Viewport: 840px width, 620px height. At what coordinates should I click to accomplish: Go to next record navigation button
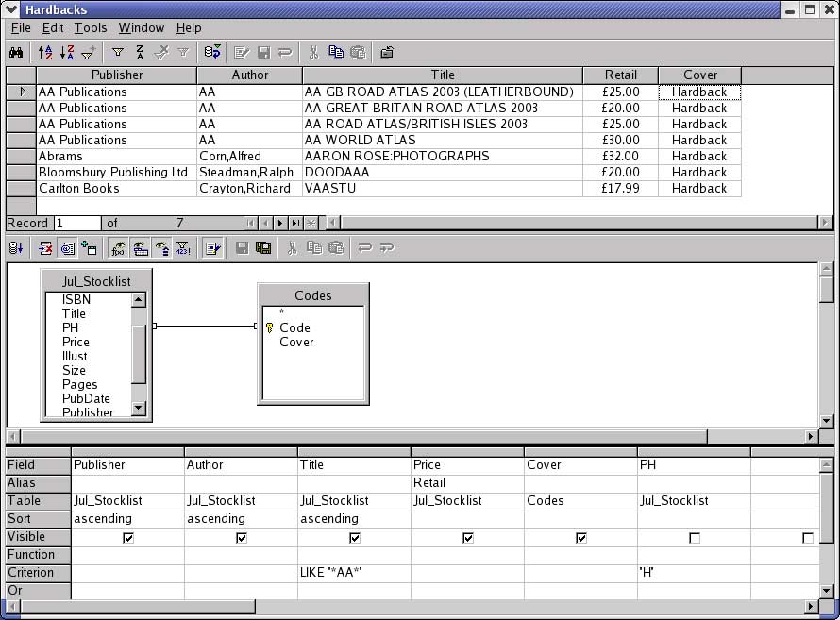[x=280, y=224]
